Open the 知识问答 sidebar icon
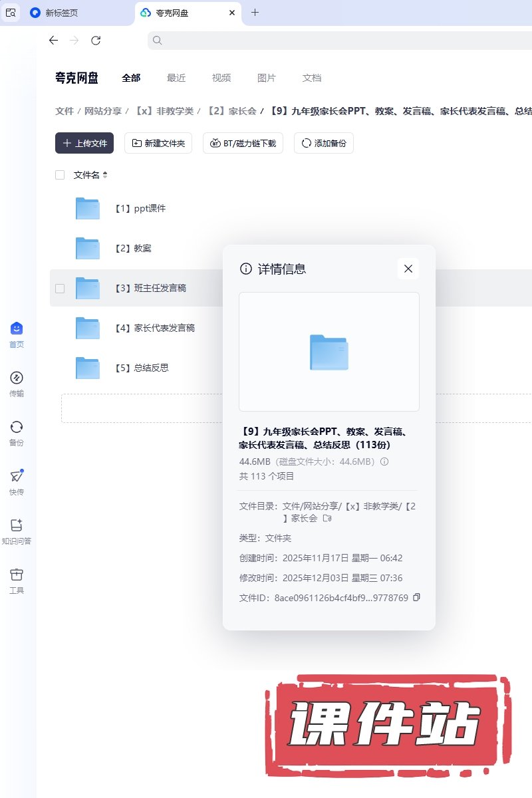Screen dimensions: 532x798 pyautogui.click(x=17, y=526)
